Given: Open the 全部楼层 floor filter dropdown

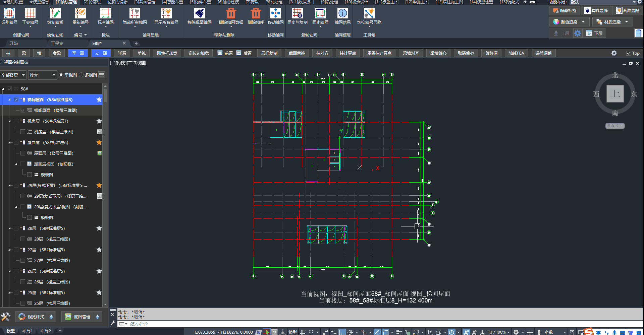Looking at the screenshot, I should pyautogui.click(x=13, y=75).
